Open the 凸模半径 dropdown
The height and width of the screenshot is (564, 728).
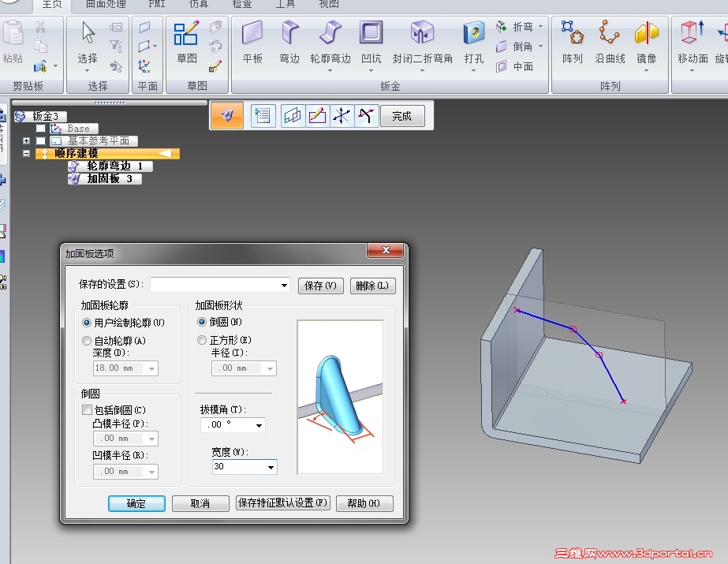[x=151, y=439]
